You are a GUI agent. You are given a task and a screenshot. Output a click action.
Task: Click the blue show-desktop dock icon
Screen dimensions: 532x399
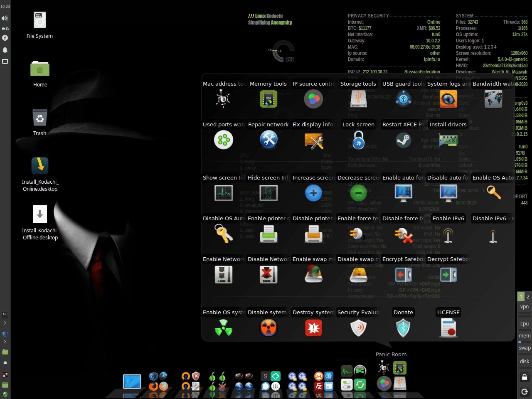tap(132, 382)
